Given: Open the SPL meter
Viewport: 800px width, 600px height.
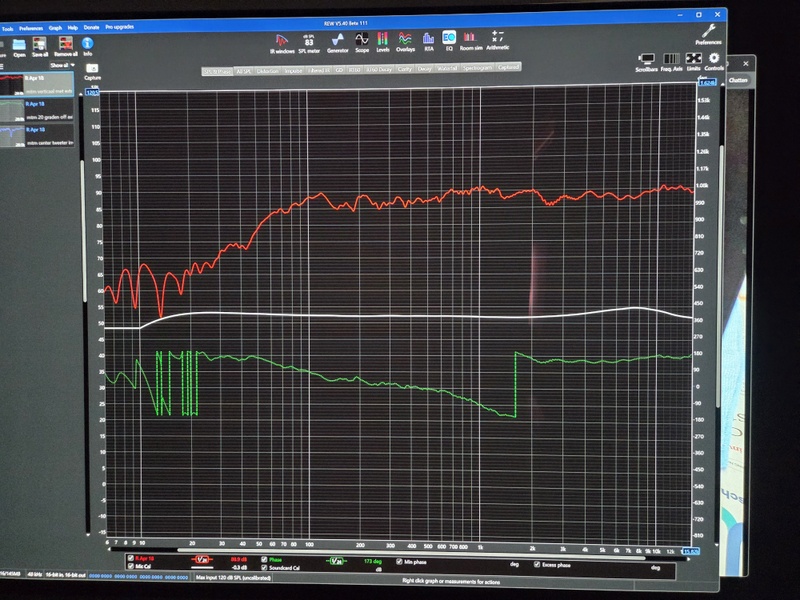Looking at the screenshot, I should point(309,44).
